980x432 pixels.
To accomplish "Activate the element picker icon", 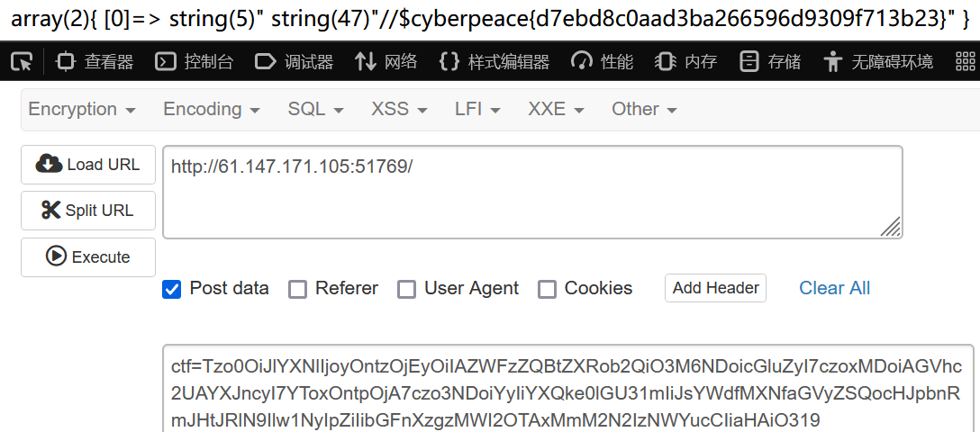I will click(22, 62).
